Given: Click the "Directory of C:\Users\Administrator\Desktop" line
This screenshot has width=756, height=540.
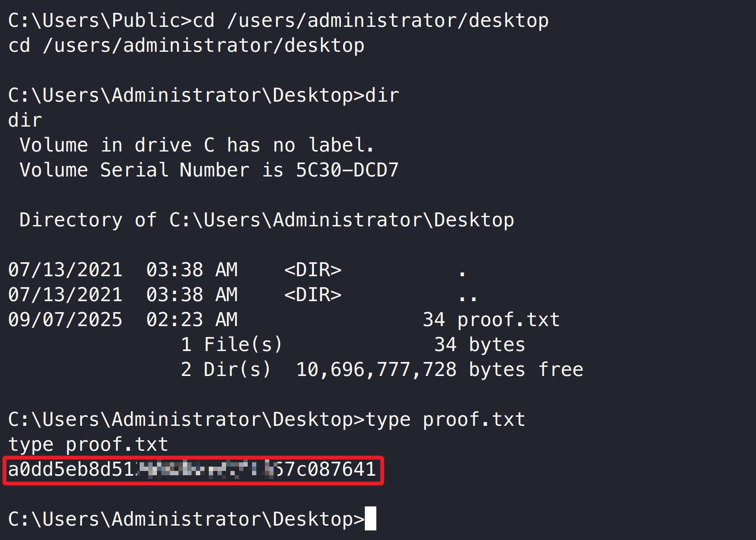Looking at the screenshot, I should (266, 220).
